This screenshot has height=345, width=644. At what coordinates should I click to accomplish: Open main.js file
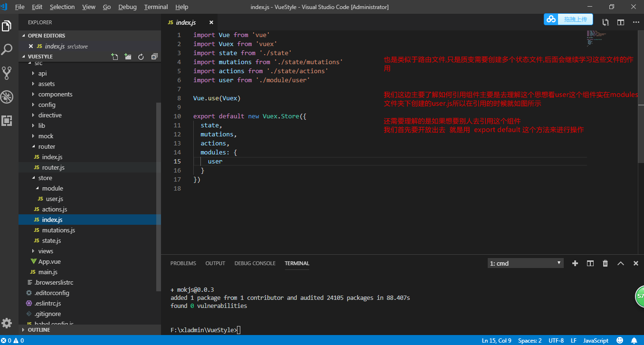tap(90, 272)
